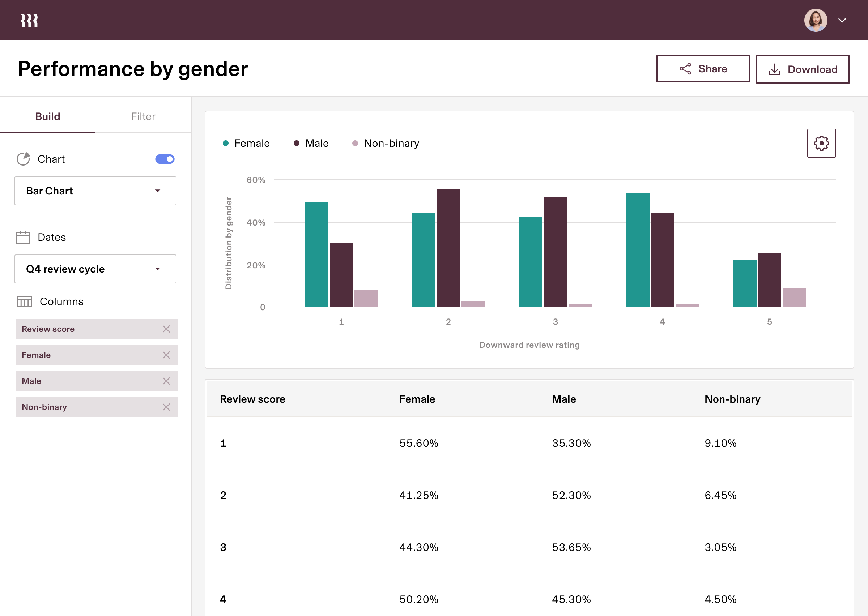Expand account menu chevron

[x=842, y=21]
